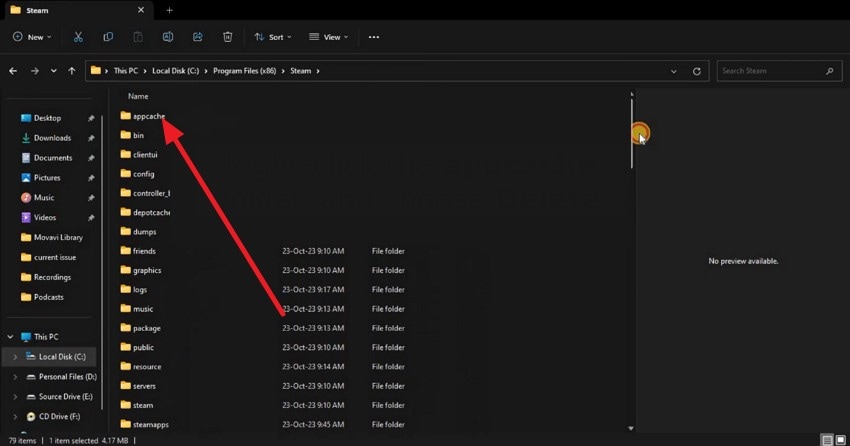The width and height of the screenshot is (850, 446).
Task: Open Music in quick access
Action: pos(44,198)
